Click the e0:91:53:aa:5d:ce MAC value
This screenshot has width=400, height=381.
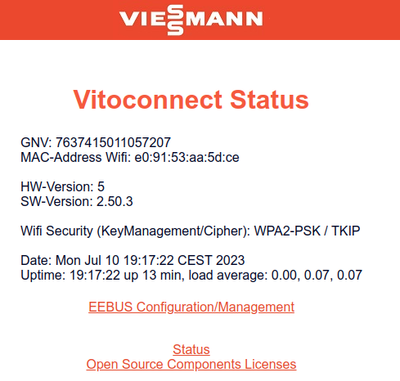(x=187, y=157)
